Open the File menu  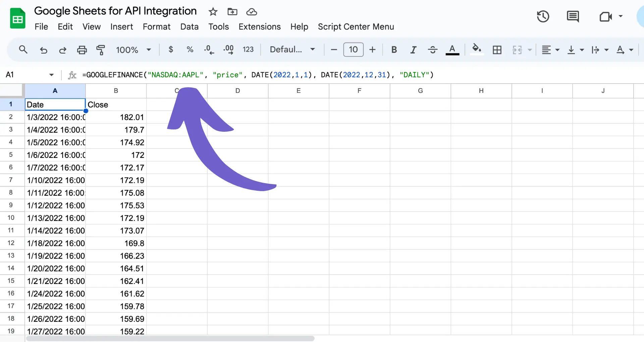click(x=41, y=26)
